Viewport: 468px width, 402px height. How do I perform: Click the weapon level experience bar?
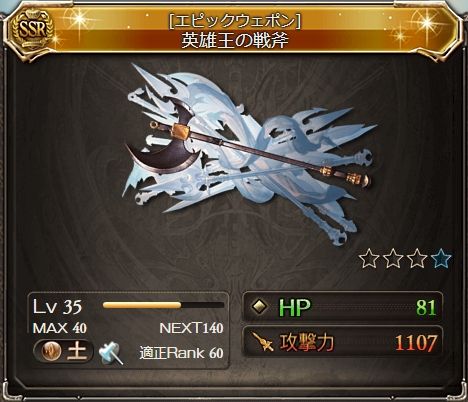pyautogui.click(x=163, y=305)
